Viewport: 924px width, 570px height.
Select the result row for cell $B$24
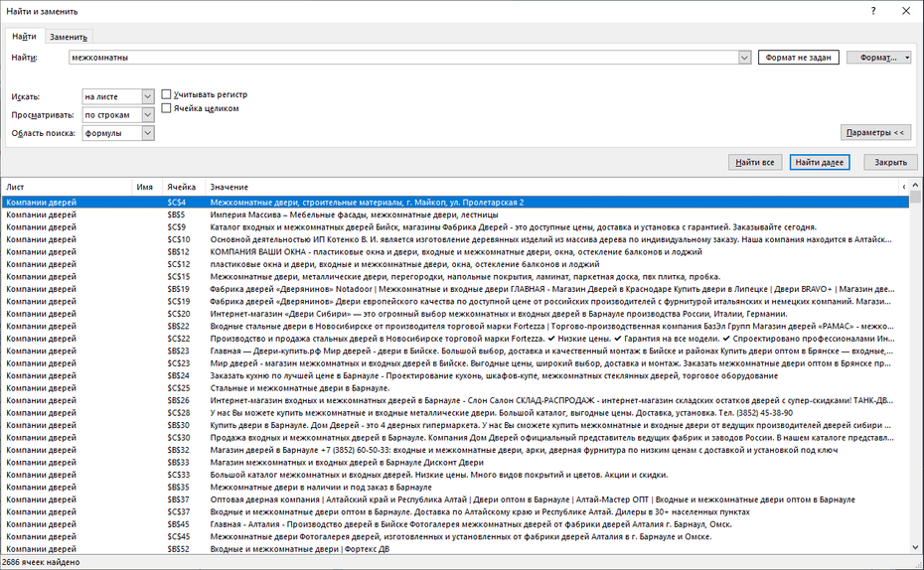[x=455, y=375]
